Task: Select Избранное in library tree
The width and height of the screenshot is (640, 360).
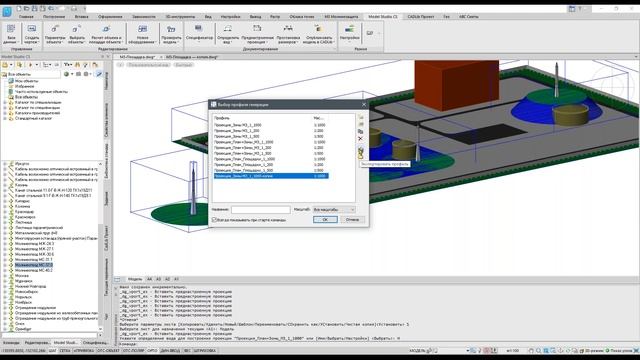Action: tap(24, 87)
